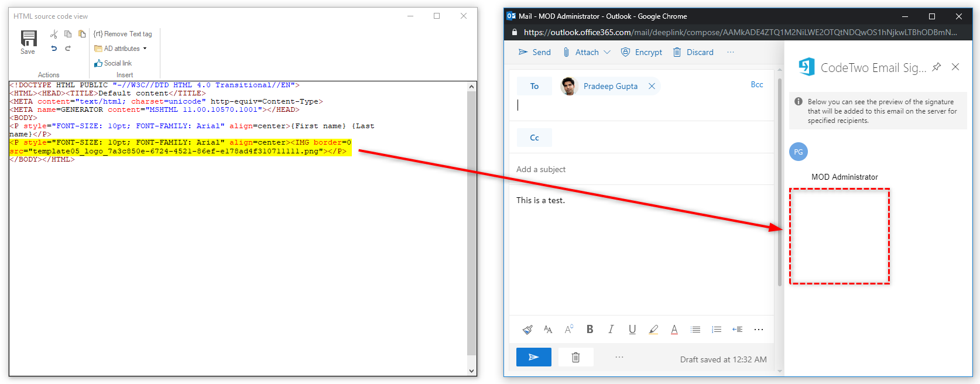Click the Copy icon in Actions group
This screenshot has height=384, width=980.
pyautogui.click(x=68, y=34)
